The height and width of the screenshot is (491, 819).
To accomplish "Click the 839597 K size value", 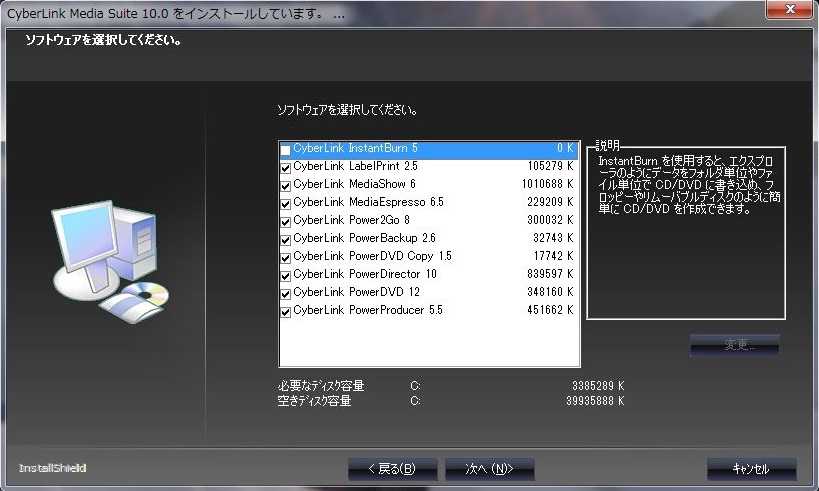I will (550, 274).
